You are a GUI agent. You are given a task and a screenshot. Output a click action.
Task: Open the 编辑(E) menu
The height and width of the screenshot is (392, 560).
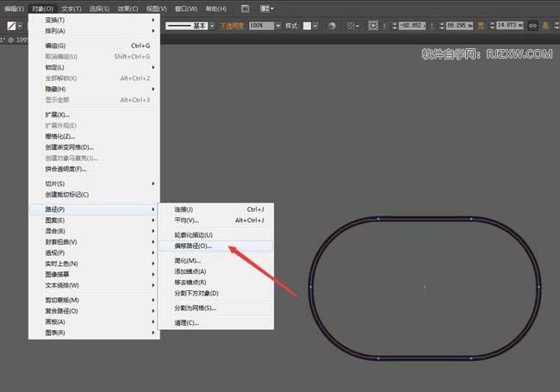(15, 9)
